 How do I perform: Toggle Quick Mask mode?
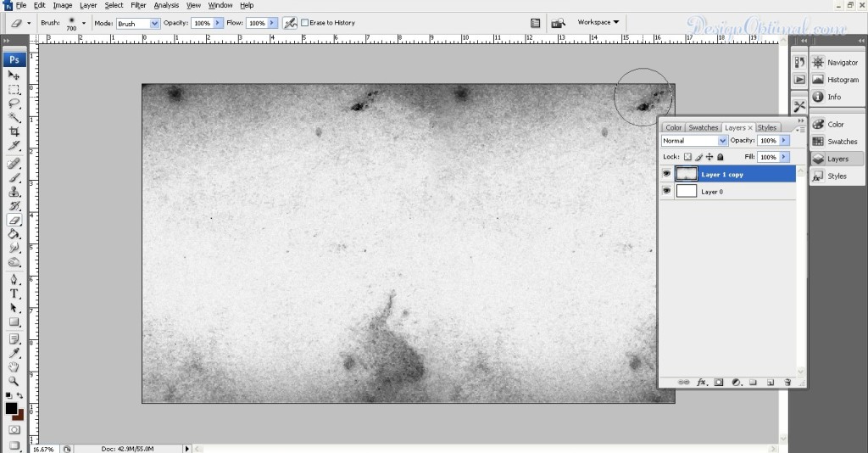[x=14, y=430]
